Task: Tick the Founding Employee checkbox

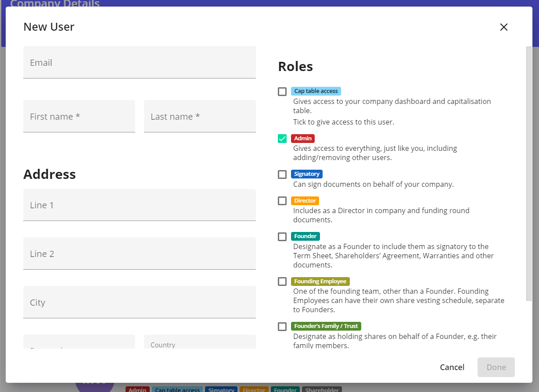Action: [x=282, y=282]
